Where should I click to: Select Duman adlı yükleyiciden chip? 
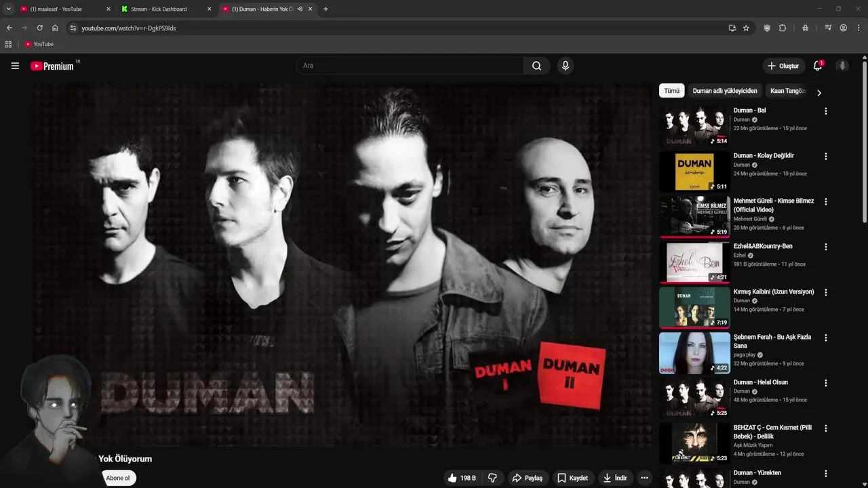click(725, 91)
